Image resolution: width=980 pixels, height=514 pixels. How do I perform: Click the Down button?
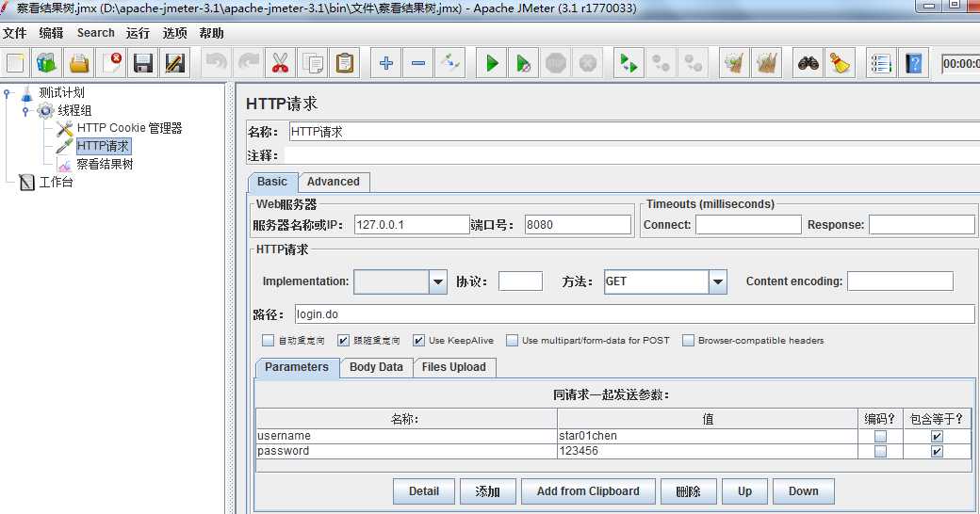pos(803,491)
